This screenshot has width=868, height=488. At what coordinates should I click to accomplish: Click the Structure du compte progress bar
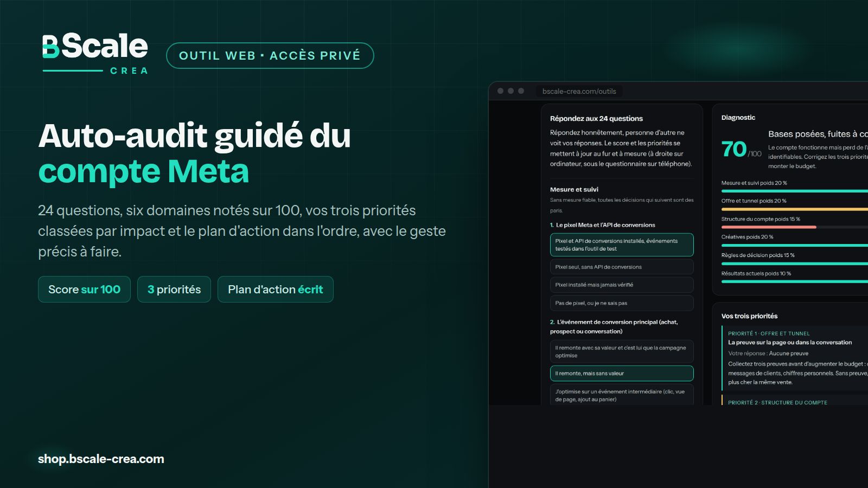click(x=795, y=227)
